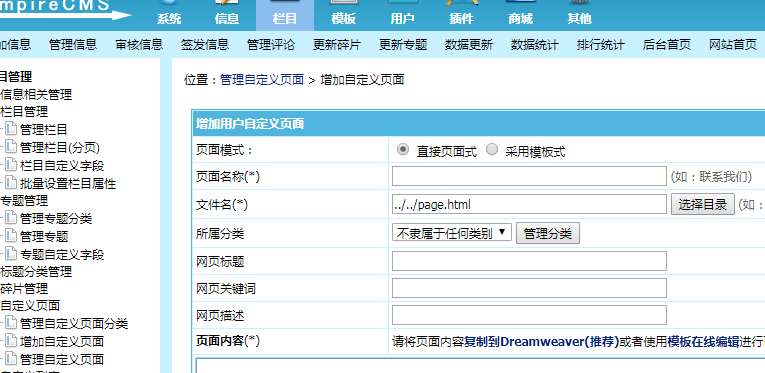The height and width of the screenshot is (373, 765).
Task: Open 管理栏目(分页) in the sidebar tree
Action: [60, 148]
